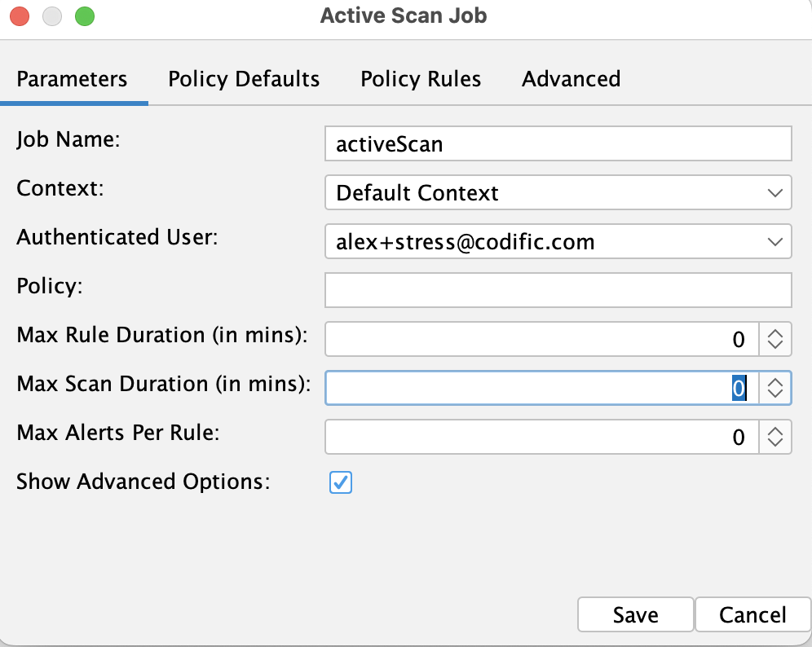Save the active scan job
Image resolution: width=812 pixels, height=647 pixels.
tap(635, 614)
